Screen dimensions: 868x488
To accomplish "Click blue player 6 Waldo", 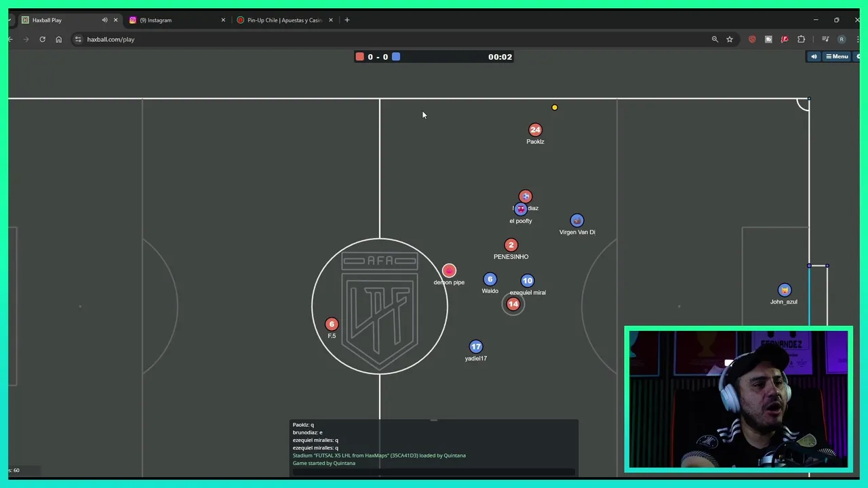I will tap(490, 279).
